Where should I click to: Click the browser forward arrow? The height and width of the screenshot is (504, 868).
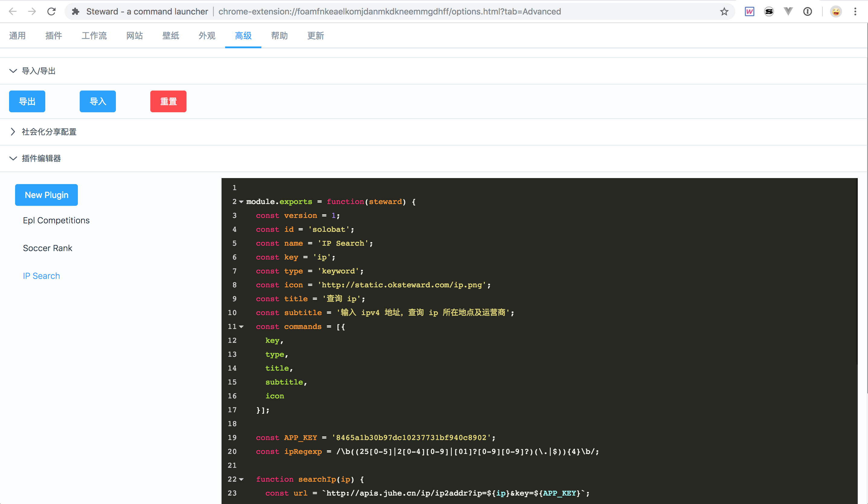pos(32,11)
